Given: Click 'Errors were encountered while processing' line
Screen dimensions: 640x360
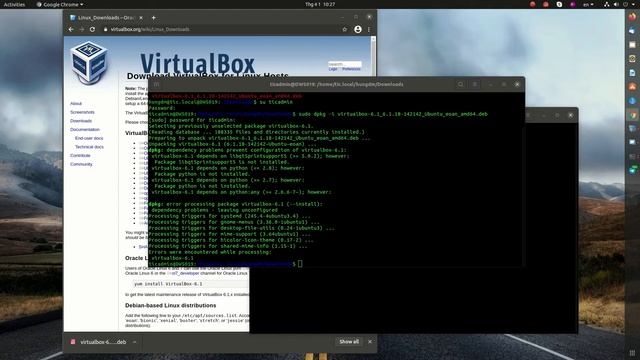Looking at the screenshot, I should coord(210,252).
